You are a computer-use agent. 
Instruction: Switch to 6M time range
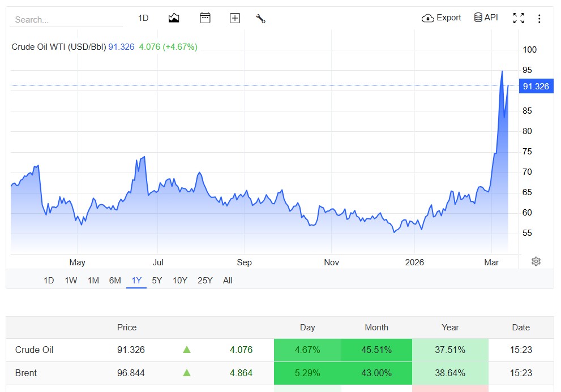[115, 281]
